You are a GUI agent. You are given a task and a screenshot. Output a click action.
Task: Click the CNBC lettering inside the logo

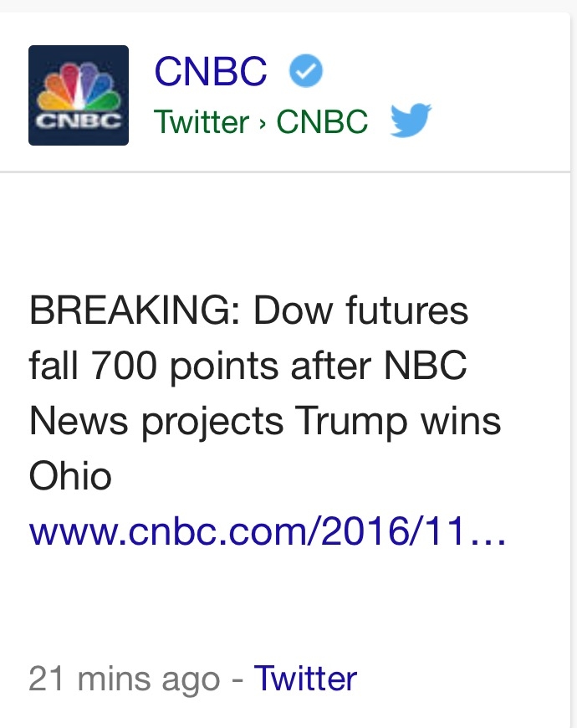pos(79,120)
